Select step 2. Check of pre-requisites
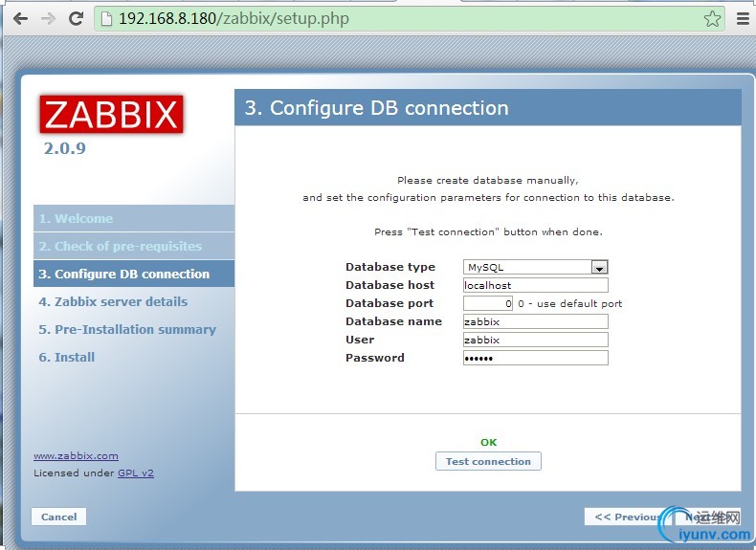Image resolution: width=756 pixels, height=550 pixels. click(x=134, y=247)
